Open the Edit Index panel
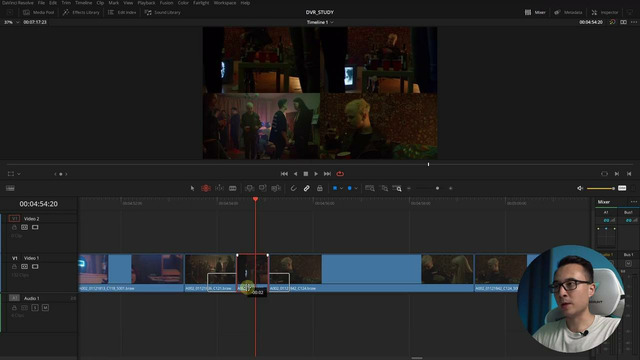 (122, 12)
